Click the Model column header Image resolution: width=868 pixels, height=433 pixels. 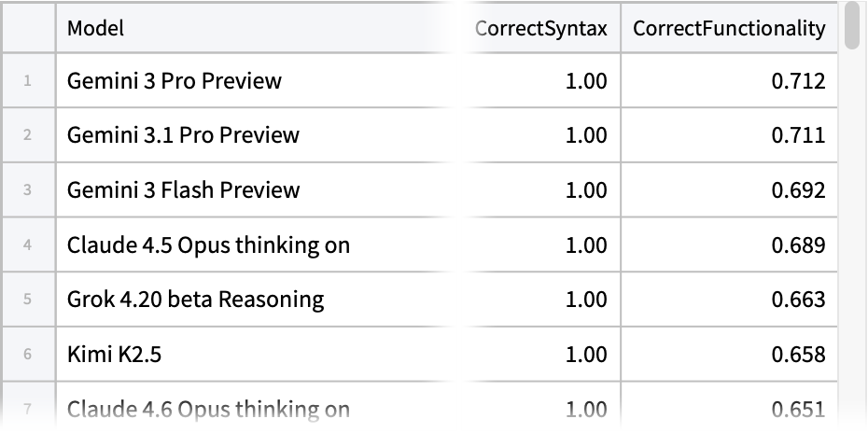257,28
